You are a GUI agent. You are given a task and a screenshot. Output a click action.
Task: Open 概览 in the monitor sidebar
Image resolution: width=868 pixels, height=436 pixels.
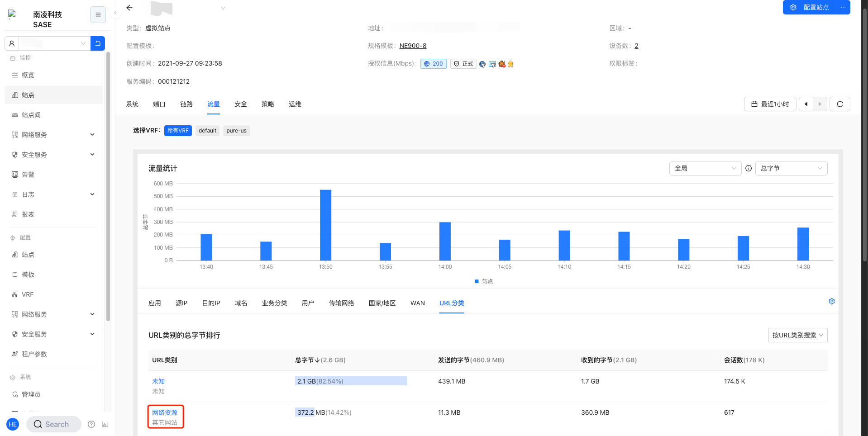[x=53, y=75]
